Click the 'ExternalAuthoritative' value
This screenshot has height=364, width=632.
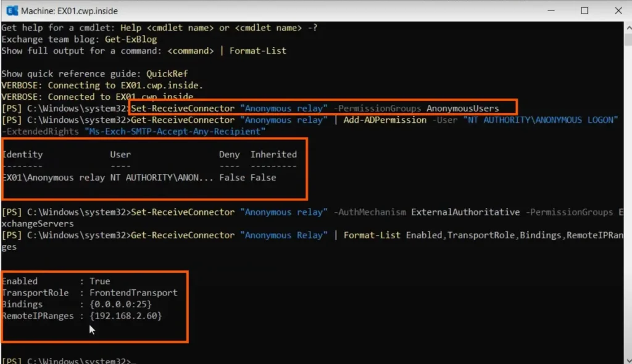[x=465, y=212]
